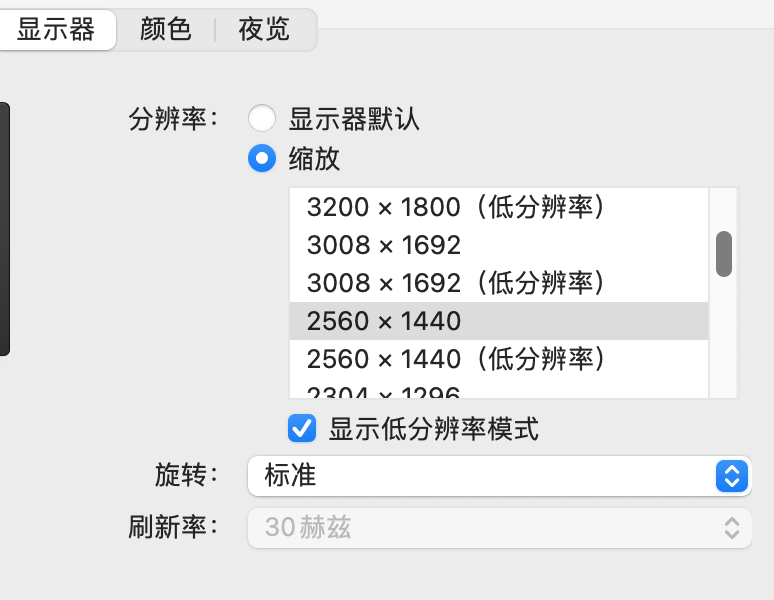Open the 刷新率 popup showing 30 赫兹
This screenshot has height=600, width=774.
tap(498, 527)
